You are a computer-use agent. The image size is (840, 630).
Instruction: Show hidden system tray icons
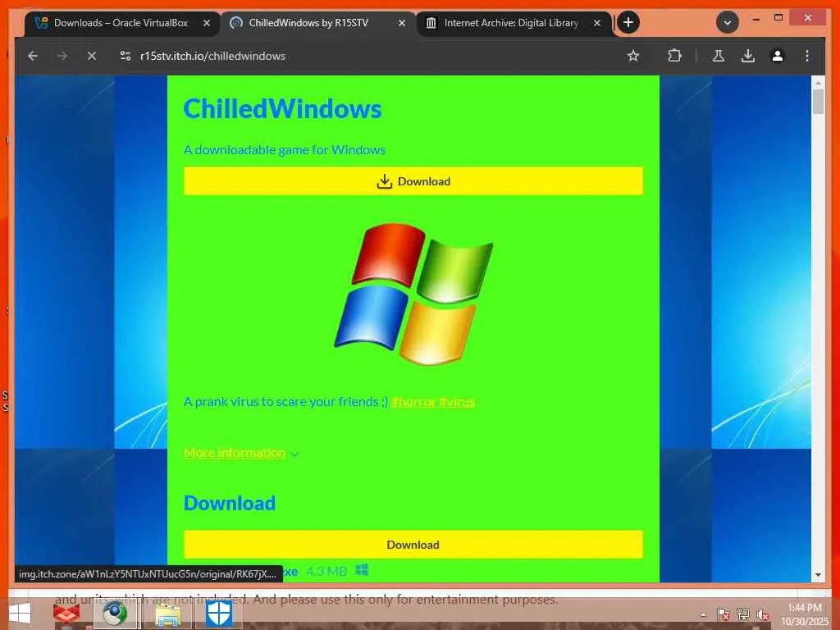[703, 614]
